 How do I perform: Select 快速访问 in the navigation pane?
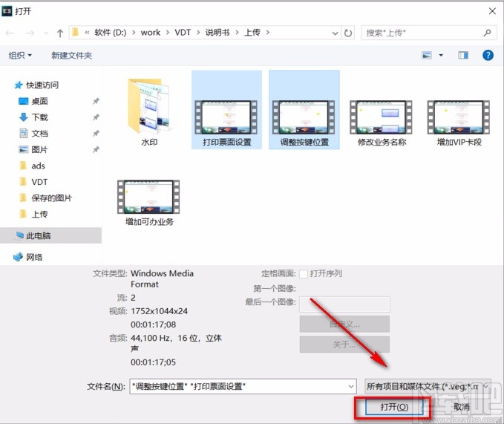(42, 85)
